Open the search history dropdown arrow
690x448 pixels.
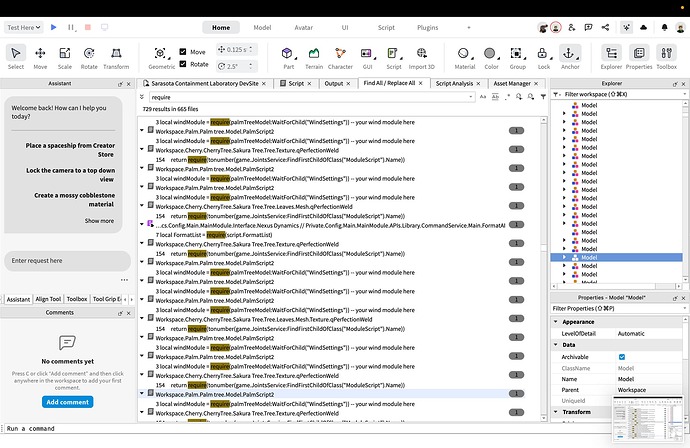470,97
